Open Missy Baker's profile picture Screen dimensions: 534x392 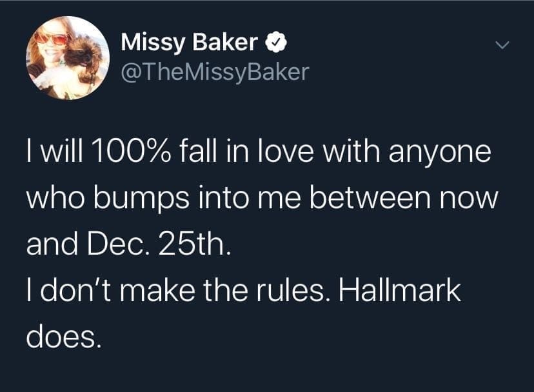(x=68, y=57)
